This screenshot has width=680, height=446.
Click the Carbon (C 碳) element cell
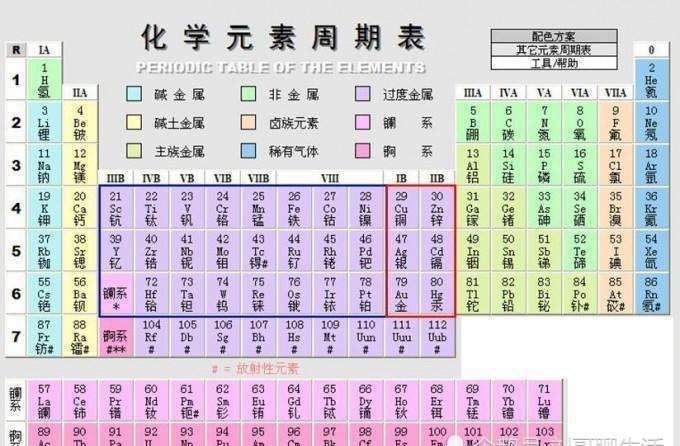(508, 122)
